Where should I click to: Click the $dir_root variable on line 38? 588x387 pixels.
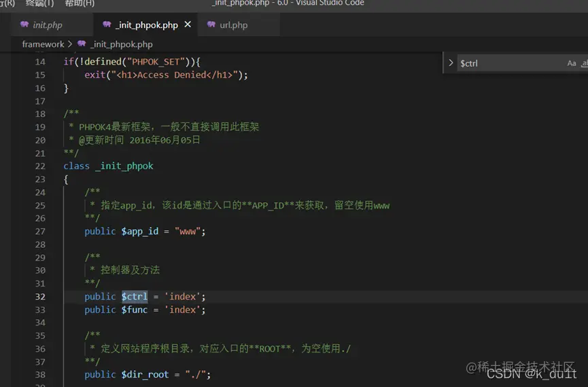(145, 375)
